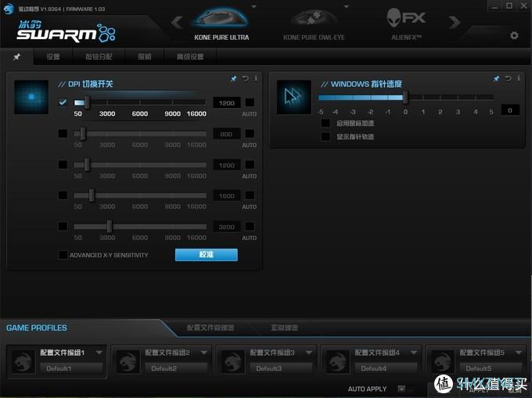Switch to the 按钮分配 (Button Assignment) tab
Viewport: 532px width, 398px height.
coord(99,56)
